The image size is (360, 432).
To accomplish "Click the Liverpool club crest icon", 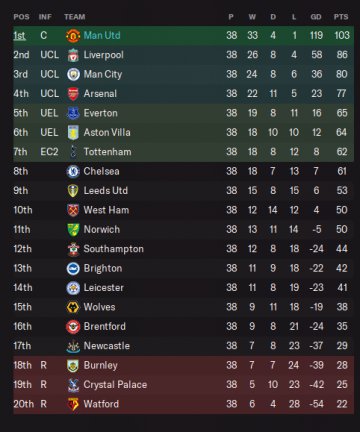I will 73,55.
